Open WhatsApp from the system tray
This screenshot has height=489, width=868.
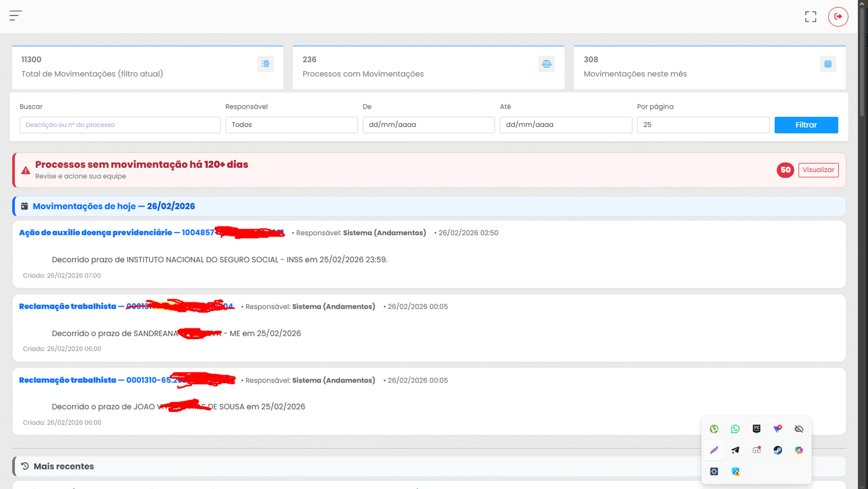(735, 429)
